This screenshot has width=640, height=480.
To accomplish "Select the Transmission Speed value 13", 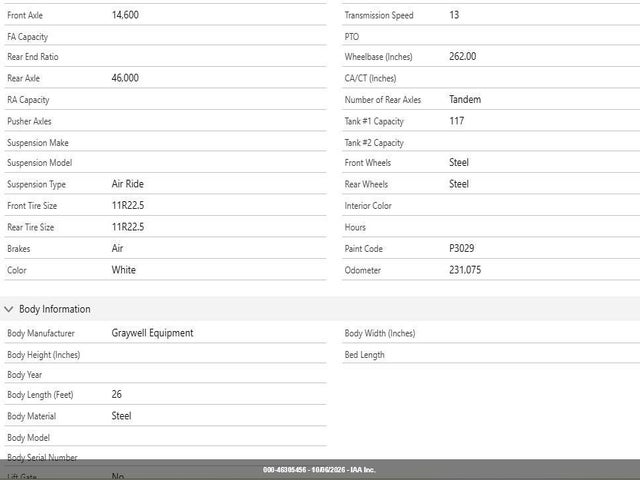I will pos(454,15).
